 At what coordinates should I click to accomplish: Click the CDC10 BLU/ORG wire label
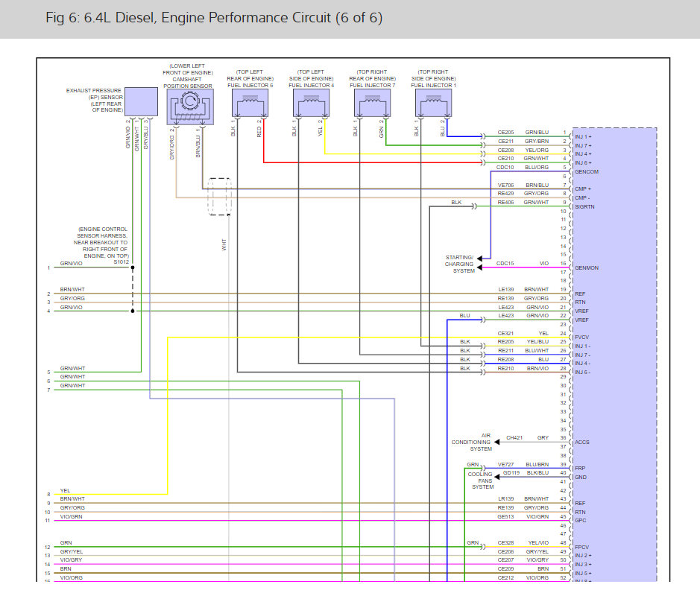[x=523, y=168]
